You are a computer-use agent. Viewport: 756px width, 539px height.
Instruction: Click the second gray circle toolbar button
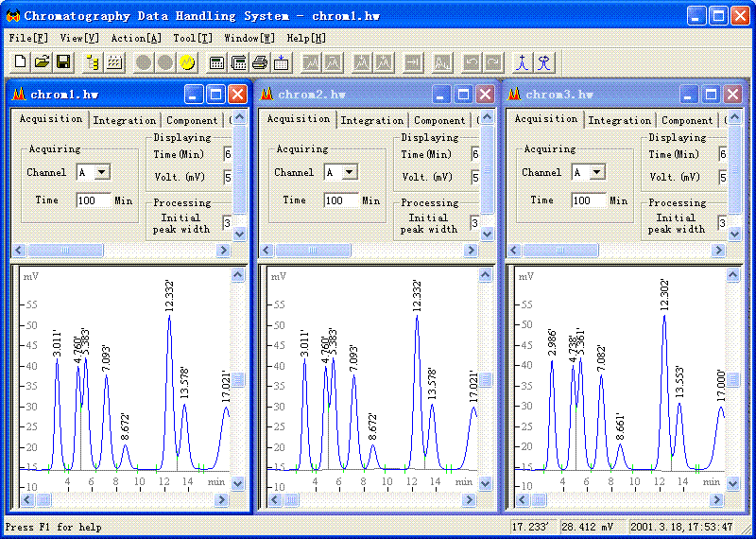point(164,61)
